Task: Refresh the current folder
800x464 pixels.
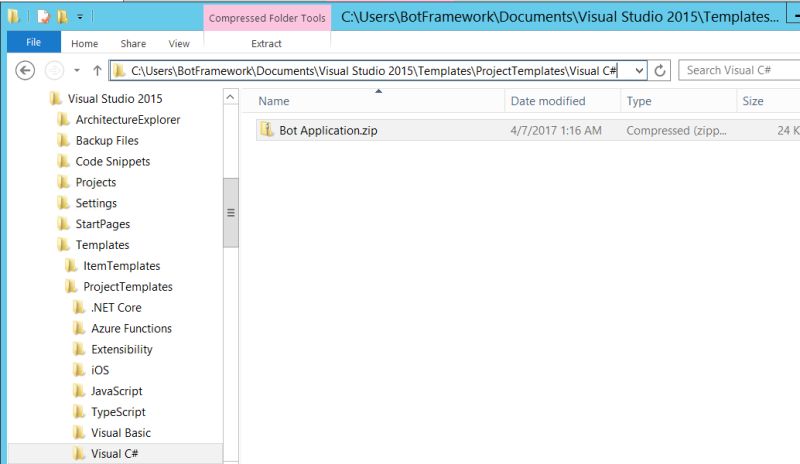Action: [660, 70]
